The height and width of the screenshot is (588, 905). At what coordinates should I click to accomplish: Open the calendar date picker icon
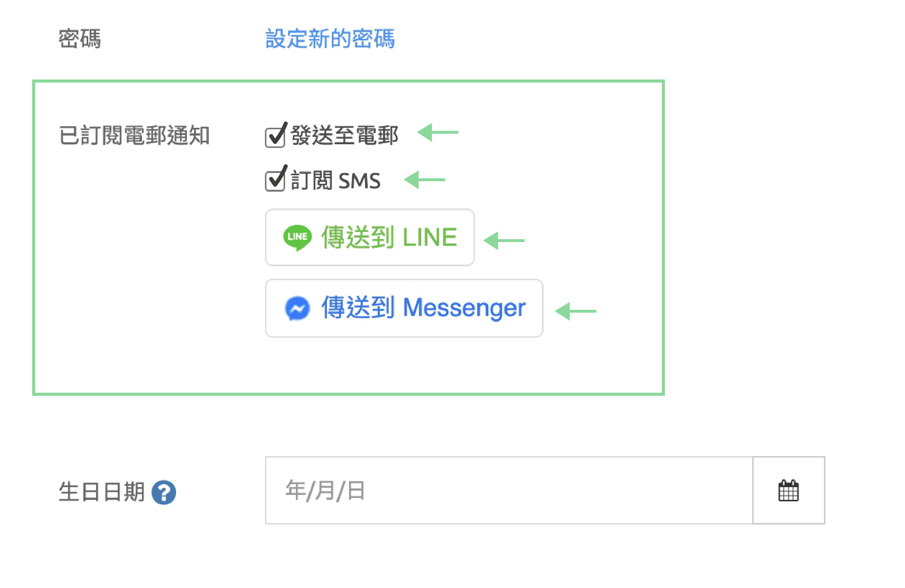[x=788, y=490]
